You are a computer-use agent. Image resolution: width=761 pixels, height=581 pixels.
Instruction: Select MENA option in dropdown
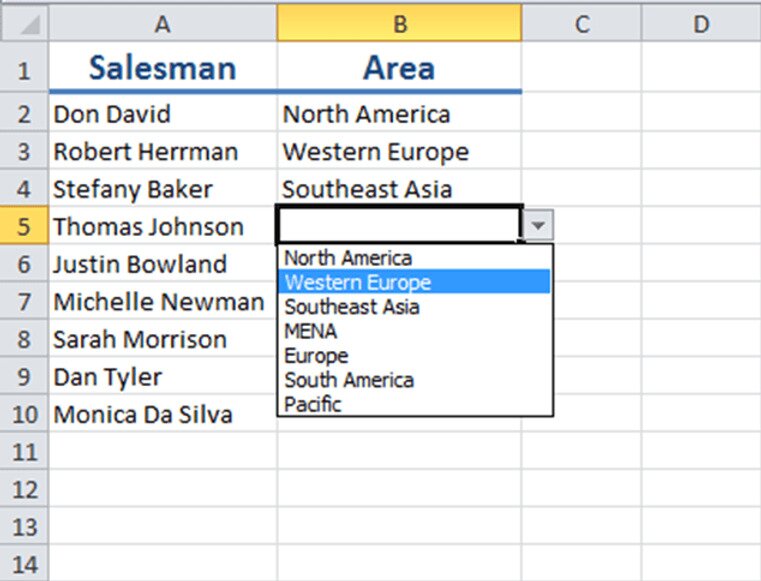[x=311, y=331]
